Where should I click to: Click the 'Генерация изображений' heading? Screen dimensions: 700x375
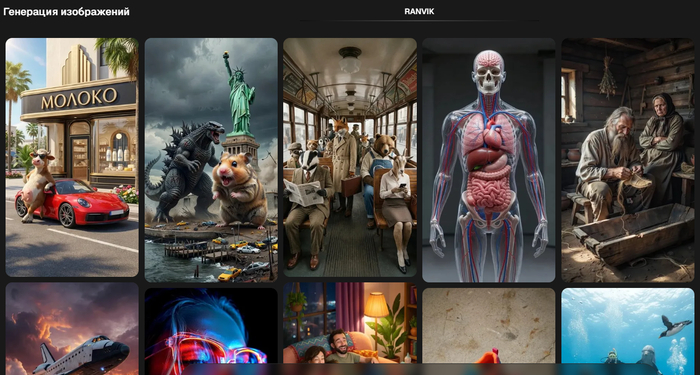click(x=67, y=12)
